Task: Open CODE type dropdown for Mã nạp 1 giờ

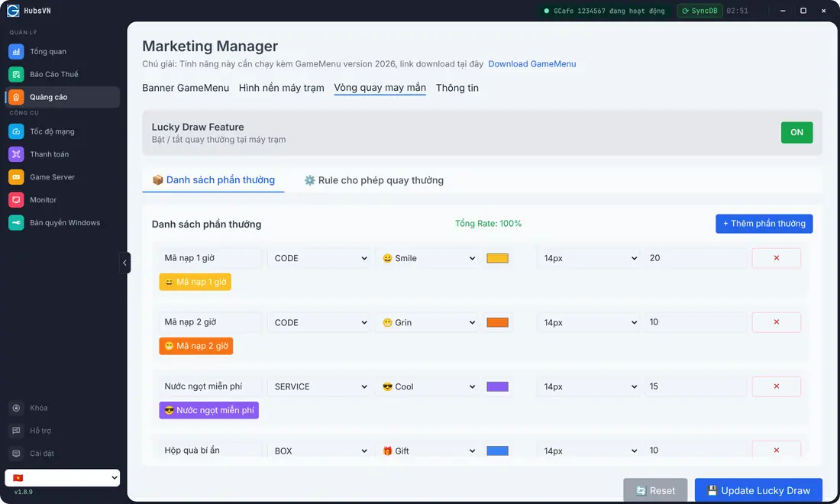Action: tap(319, 258)
